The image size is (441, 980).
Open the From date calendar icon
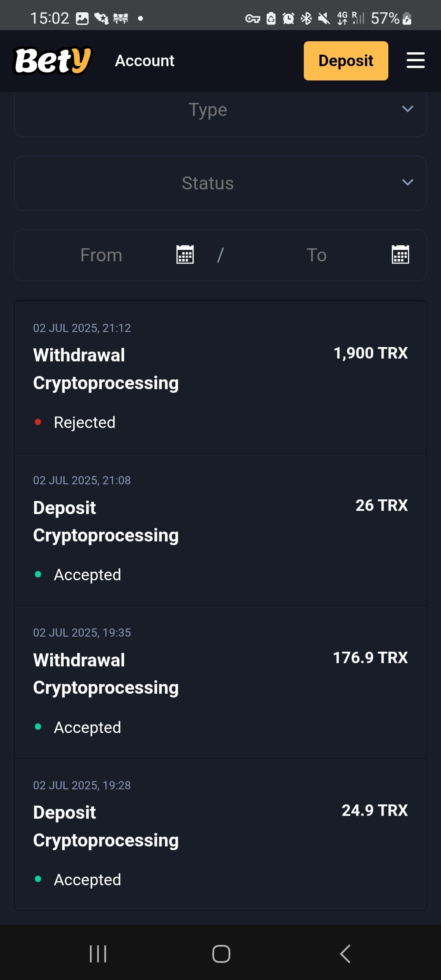click(x=185, y=255)
